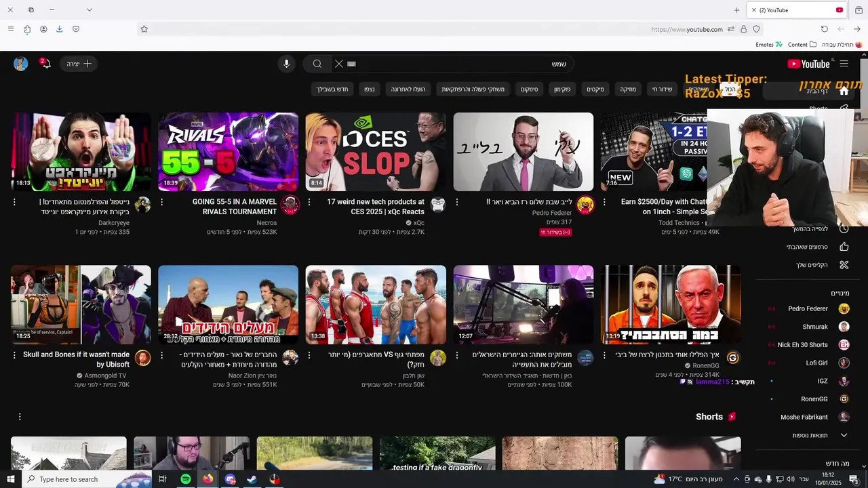Open the CES SLOP video thumbnail
Image resolution: width=868 pixels, height=488 pixels.
point(376,152)
